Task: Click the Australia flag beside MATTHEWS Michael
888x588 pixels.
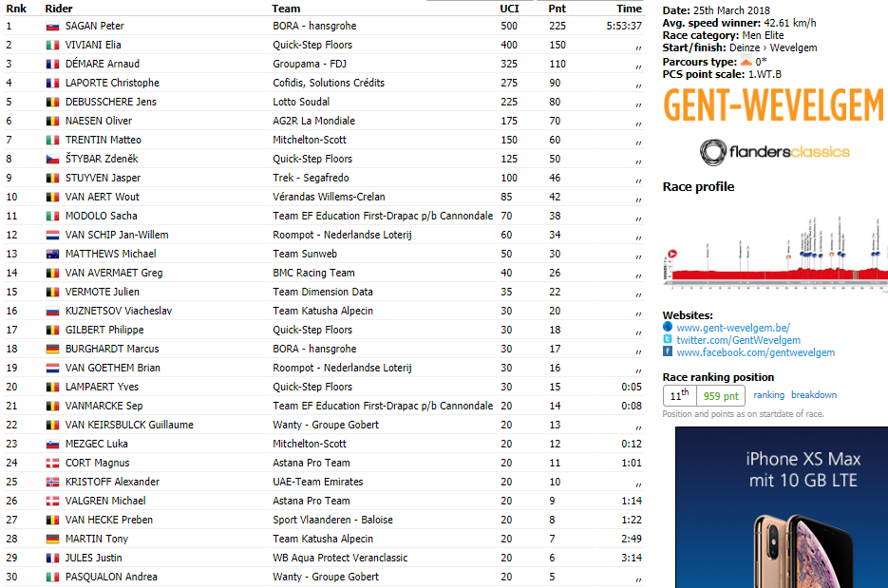Action: (x=52, y=255)
